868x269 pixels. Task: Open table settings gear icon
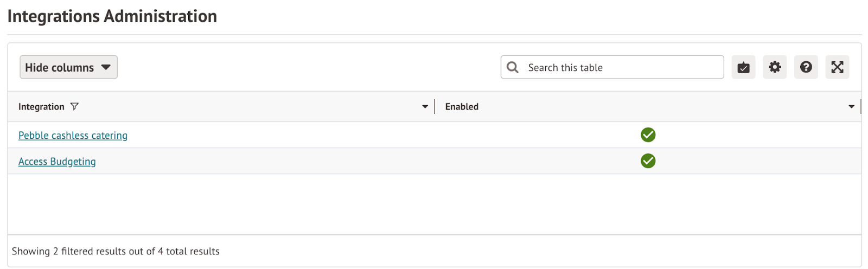click(775, 67)
